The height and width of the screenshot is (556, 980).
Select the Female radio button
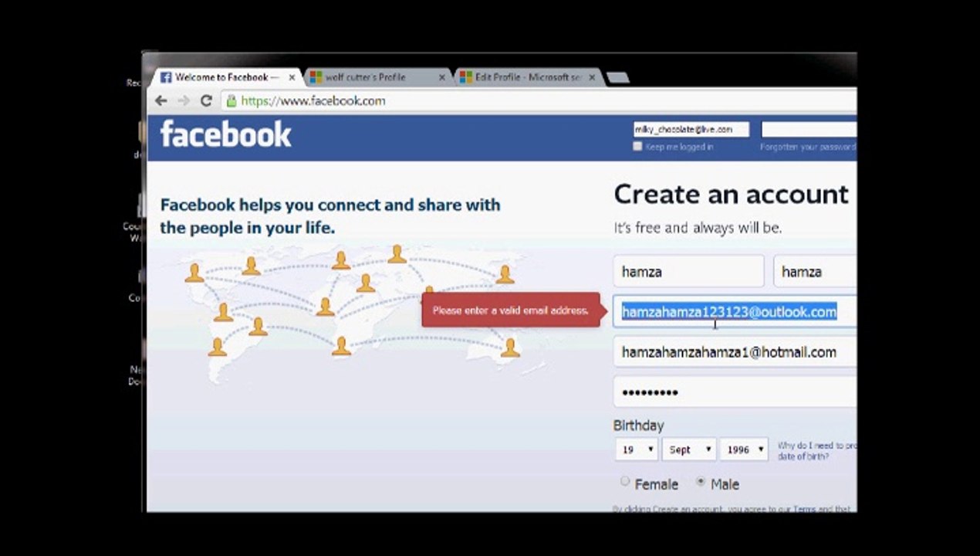pyautogui.click(x=625, y=482)
